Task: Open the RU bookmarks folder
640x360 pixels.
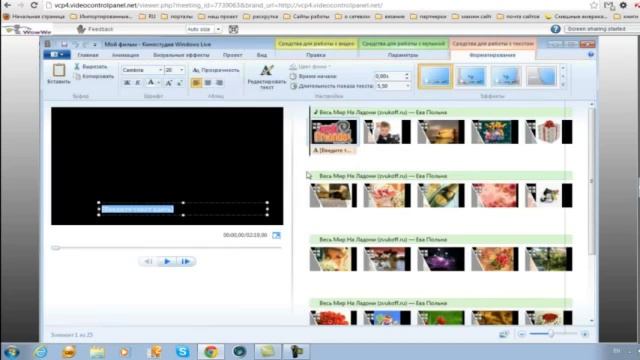Action: coord(148,17)
